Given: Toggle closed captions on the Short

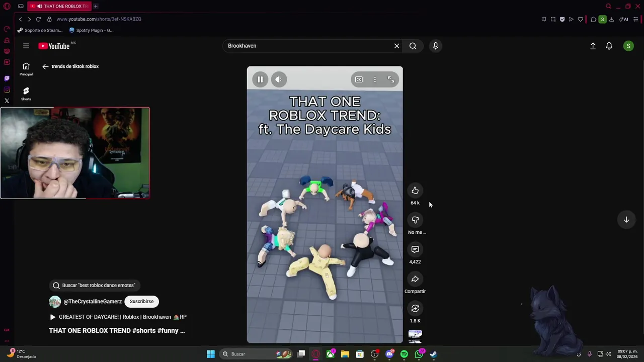Looking at the screenshot, I should [x=359, y=79].
